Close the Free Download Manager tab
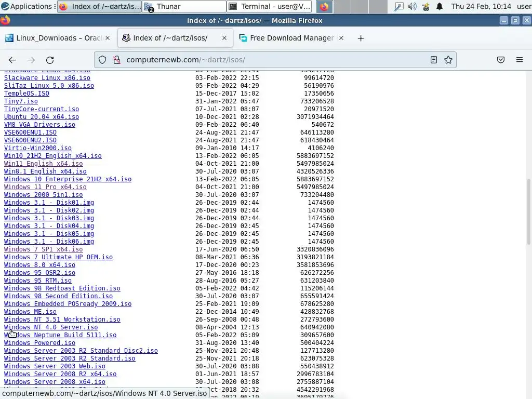Image resolution: width=532 pixels, height=399 pixels. point(341,38)
